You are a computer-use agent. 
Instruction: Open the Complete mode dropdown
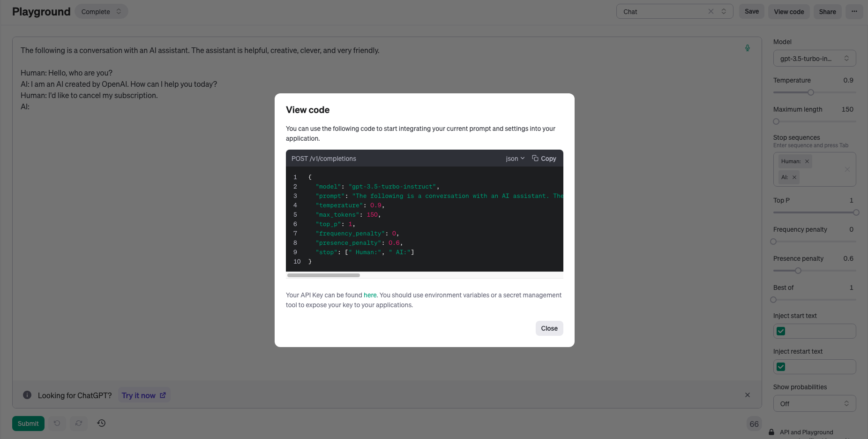tap(101, 11)
